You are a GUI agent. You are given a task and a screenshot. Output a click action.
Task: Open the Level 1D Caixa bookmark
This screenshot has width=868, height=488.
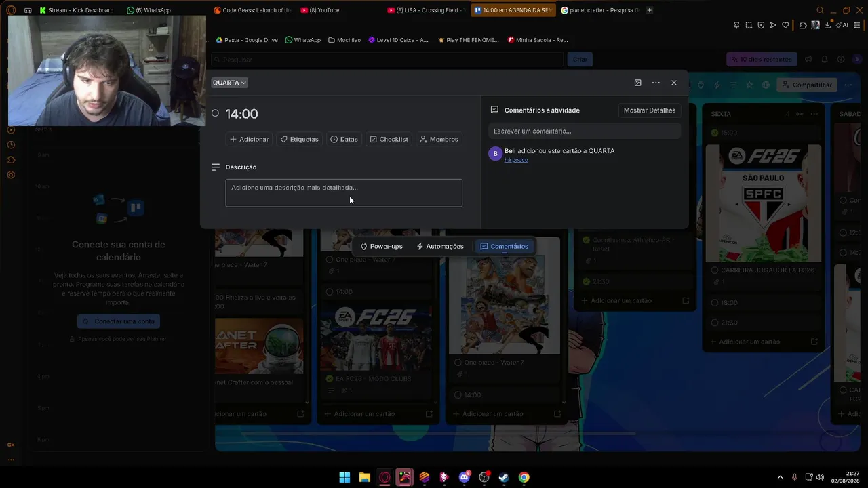398,40
